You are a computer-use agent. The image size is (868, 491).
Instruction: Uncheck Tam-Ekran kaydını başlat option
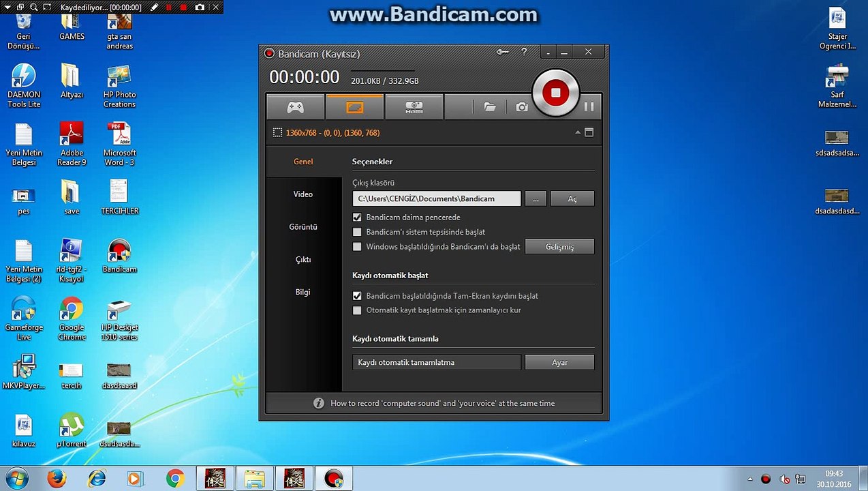click(357, 296)
